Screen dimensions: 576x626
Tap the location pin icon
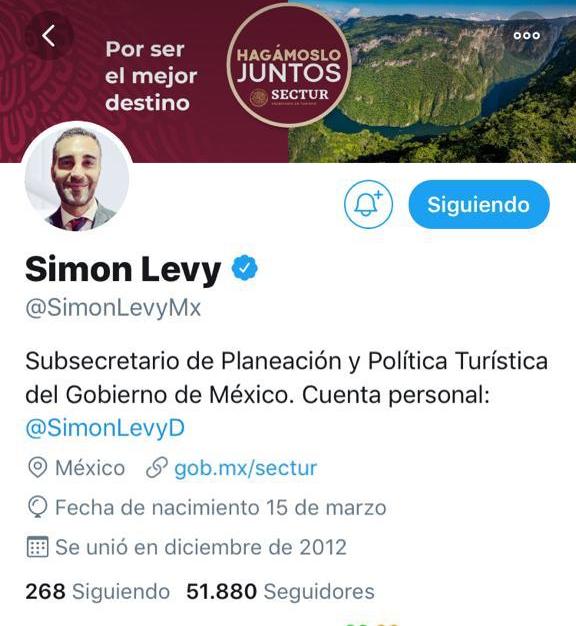click(38, 468)
